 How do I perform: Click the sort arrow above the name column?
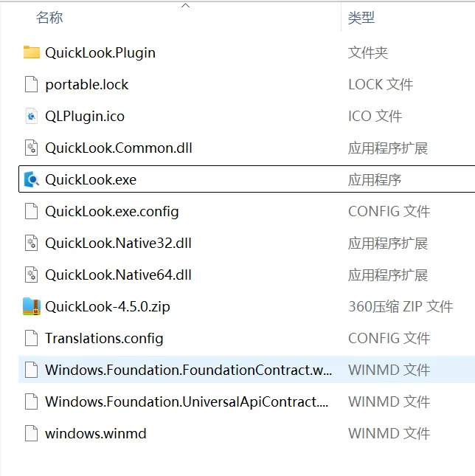coord(185,5)
